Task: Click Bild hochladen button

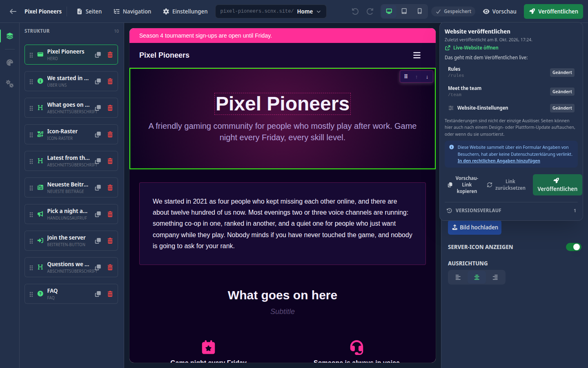Action: (474, 227)
